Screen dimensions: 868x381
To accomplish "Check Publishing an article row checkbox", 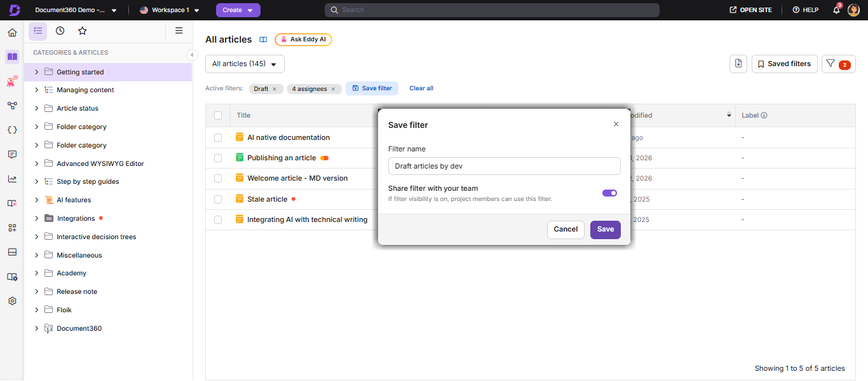I will [218, 158].
